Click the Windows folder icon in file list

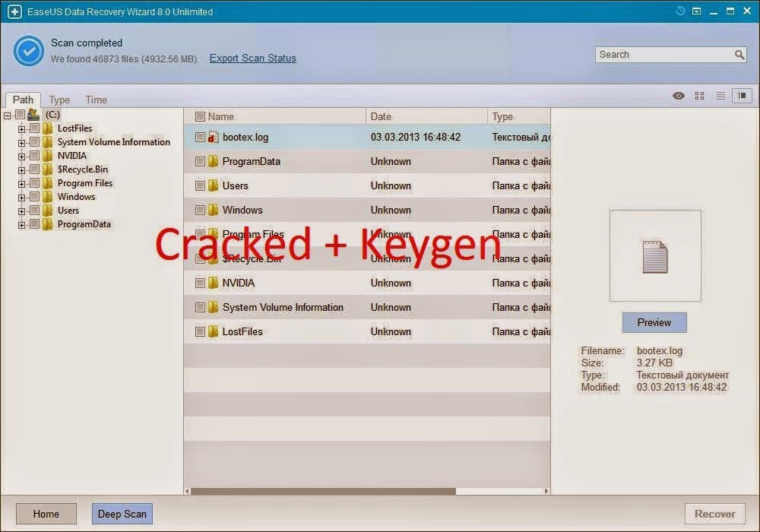pyautogui.click(x=214, y=210)
